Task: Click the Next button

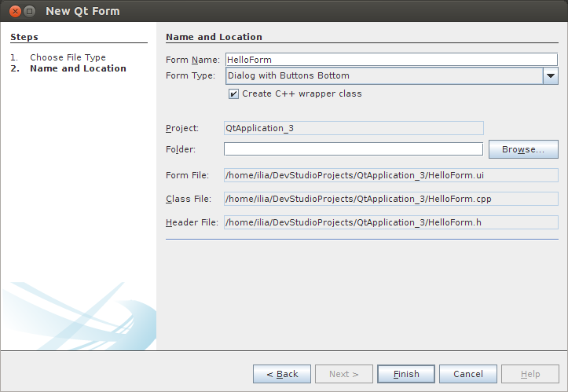Action: tap(344, 374)
